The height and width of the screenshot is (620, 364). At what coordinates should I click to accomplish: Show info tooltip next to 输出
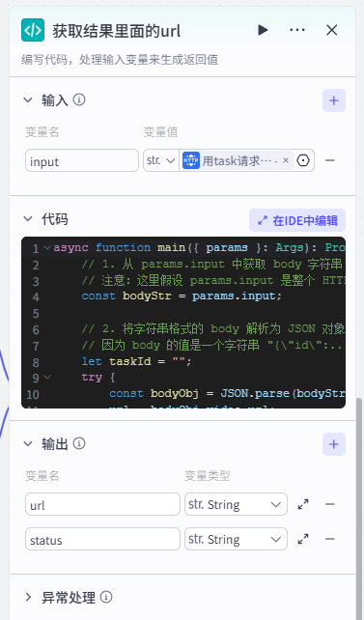point(79,443)
